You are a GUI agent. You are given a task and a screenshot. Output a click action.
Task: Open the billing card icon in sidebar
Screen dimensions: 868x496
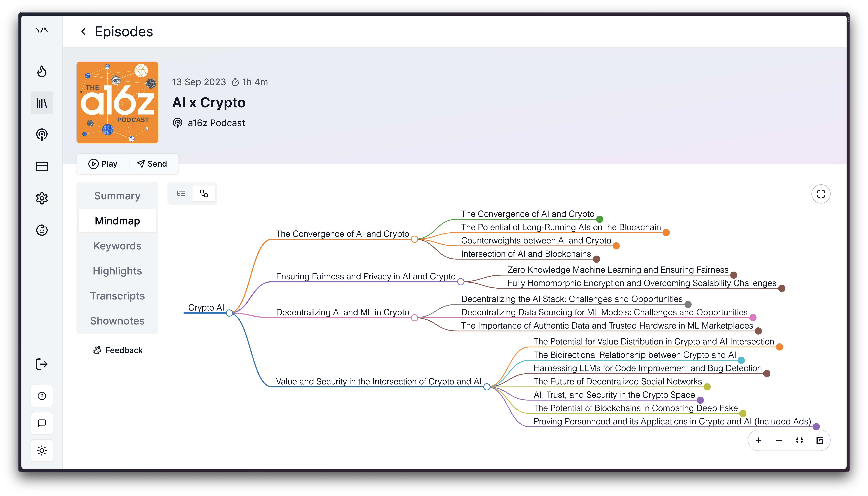pos(42,166)
